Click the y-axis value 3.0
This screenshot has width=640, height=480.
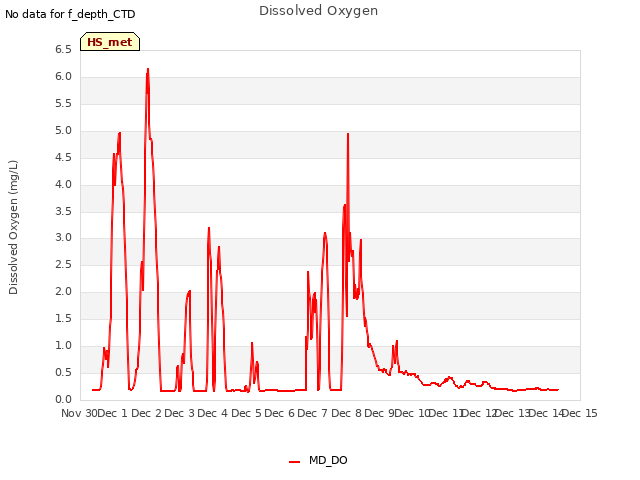63,238
